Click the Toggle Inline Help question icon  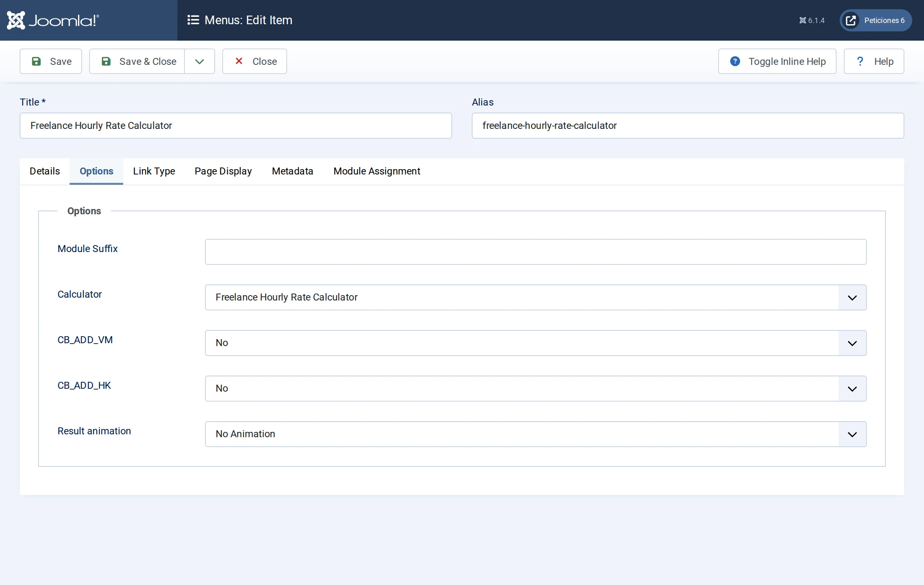coord(735,61)
